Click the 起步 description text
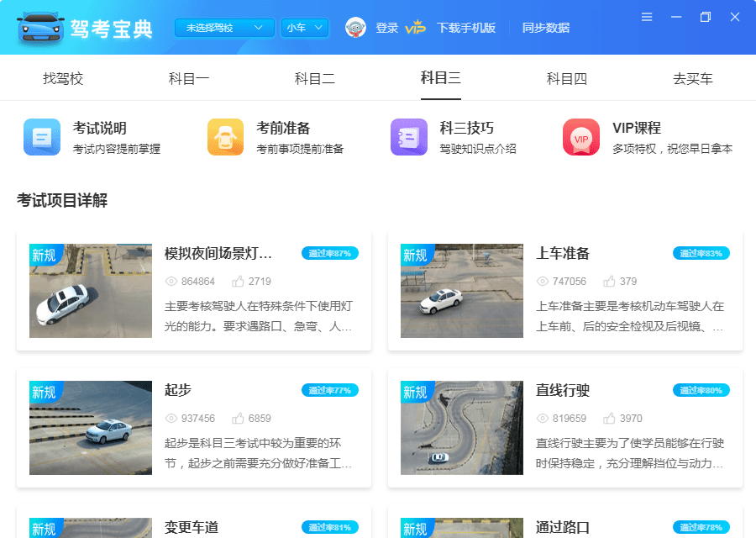The image size is (756, 538). (259, 454)
